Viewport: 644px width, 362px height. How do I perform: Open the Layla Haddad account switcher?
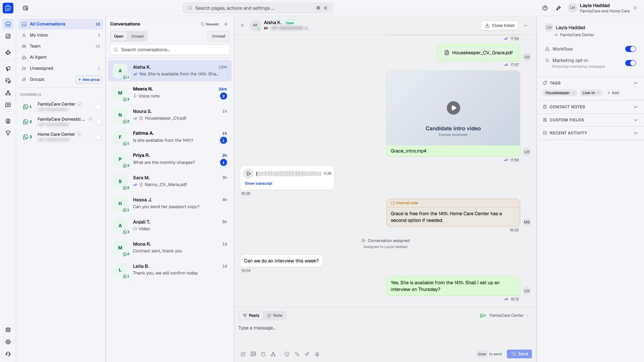(x=603, y=8)
